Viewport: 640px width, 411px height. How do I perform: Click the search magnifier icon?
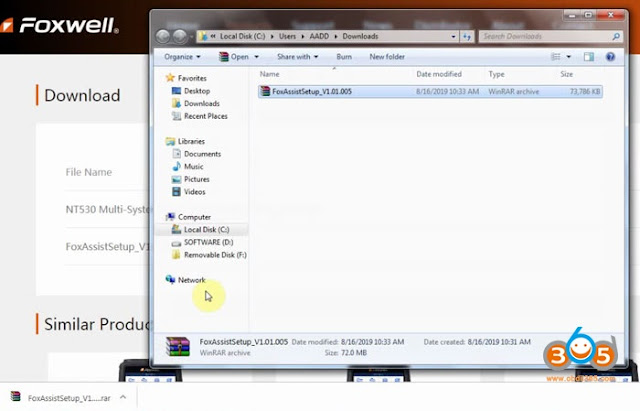click(616, 36)
